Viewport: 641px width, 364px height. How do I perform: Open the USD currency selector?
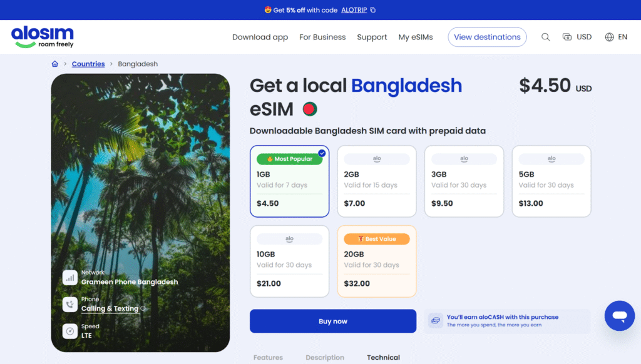[x=577, y=37]
